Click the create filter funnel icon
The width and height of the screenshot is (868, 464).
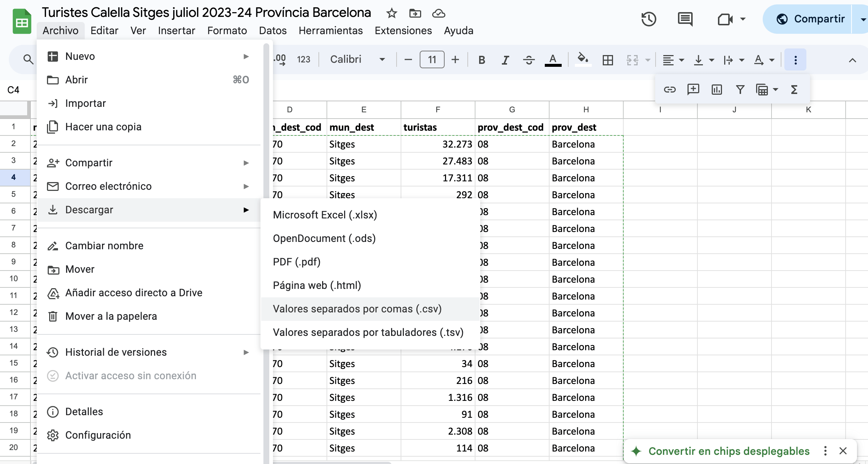tap(740, 90)
